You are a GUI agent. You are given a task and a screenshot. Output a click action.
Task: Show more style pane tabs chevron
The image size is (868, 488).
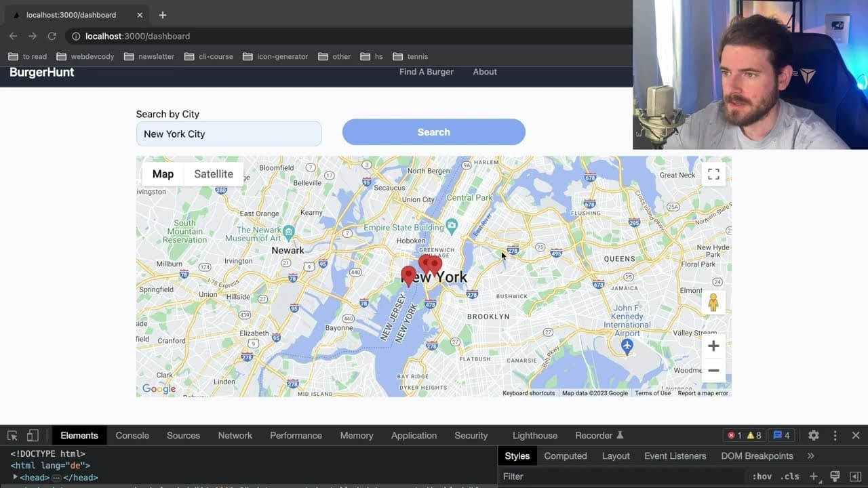(810, 456)
